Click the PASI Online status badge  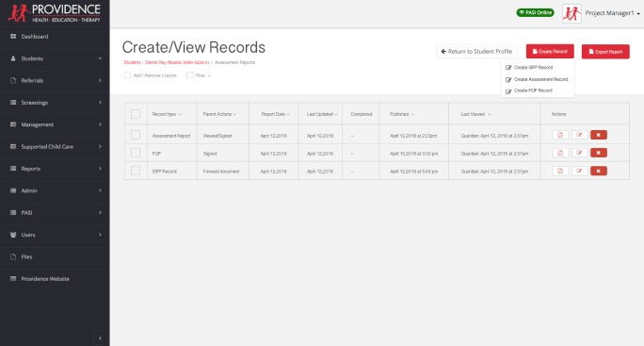(535, 13)
